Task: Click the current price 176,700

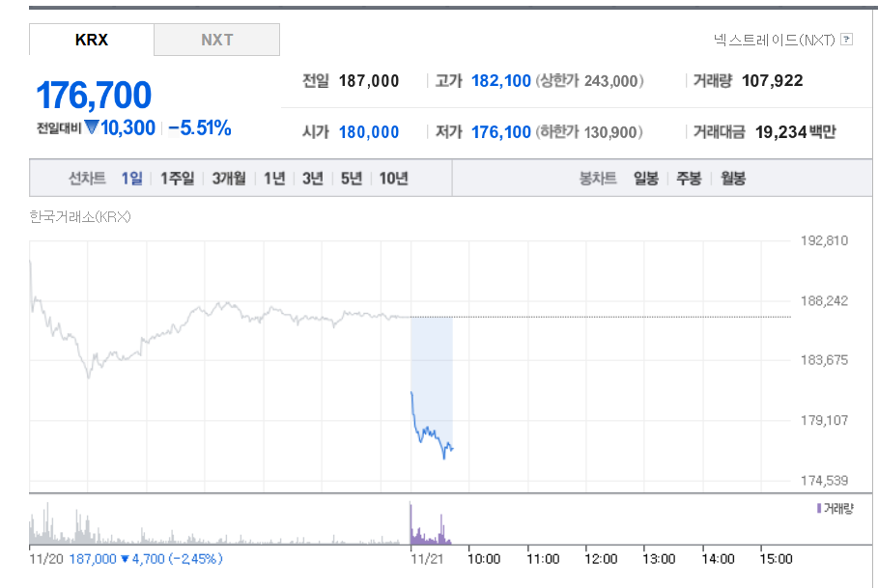Action: [x=94, y=96]
